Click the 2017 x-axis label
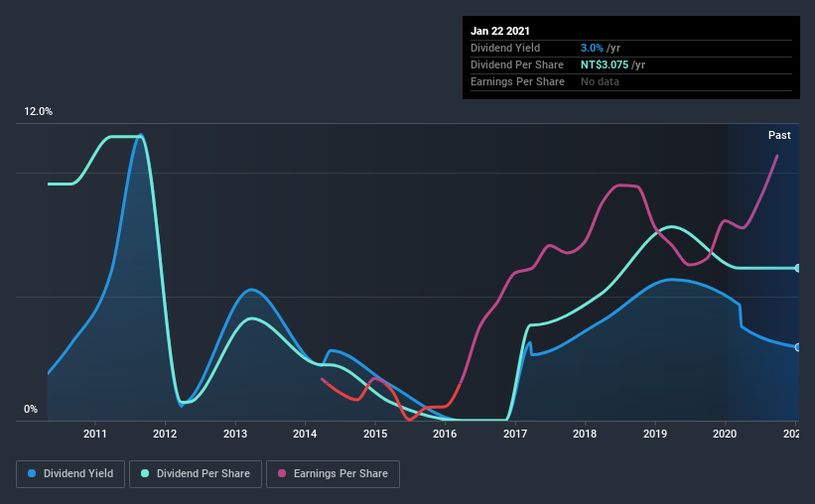 514,434
